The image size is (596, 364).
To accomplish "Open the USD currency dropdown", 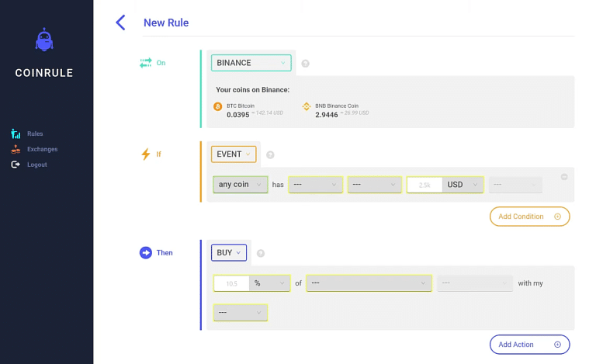I will (463, 185).
